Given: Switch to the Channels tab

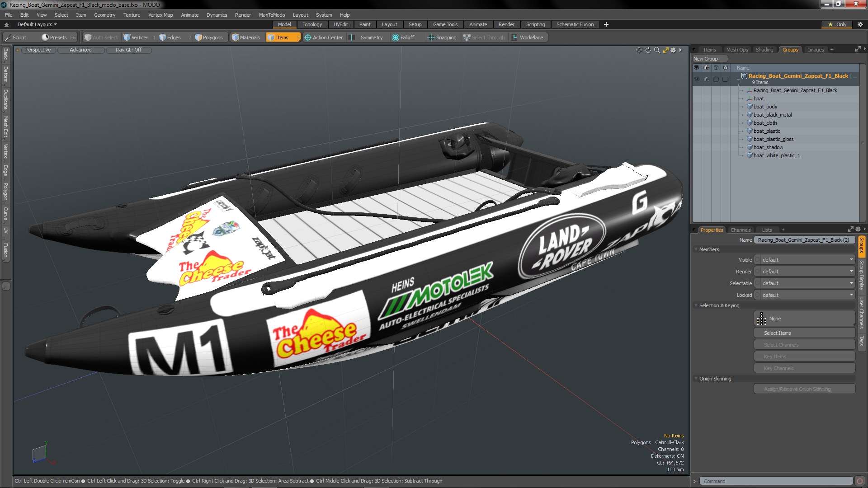Looking at the screenshot, I should point(740,230).
